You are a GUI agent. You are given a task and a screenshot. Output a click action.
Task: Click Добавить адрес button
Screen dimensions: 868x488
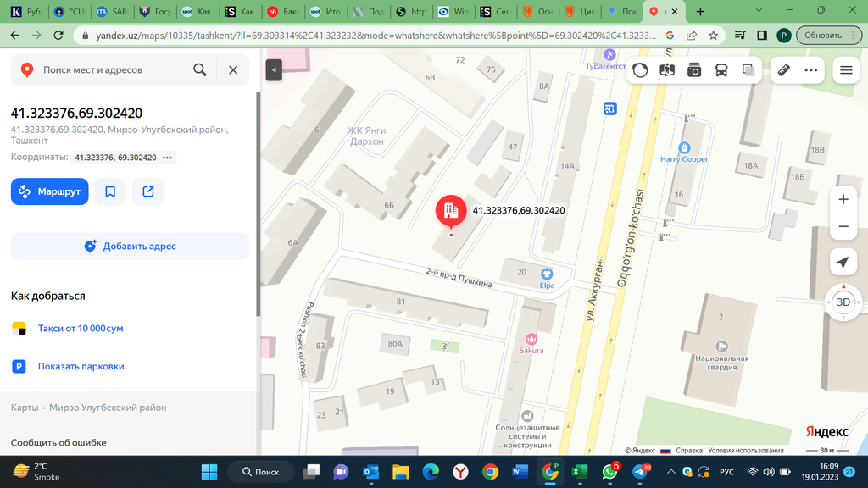[130, 247]
